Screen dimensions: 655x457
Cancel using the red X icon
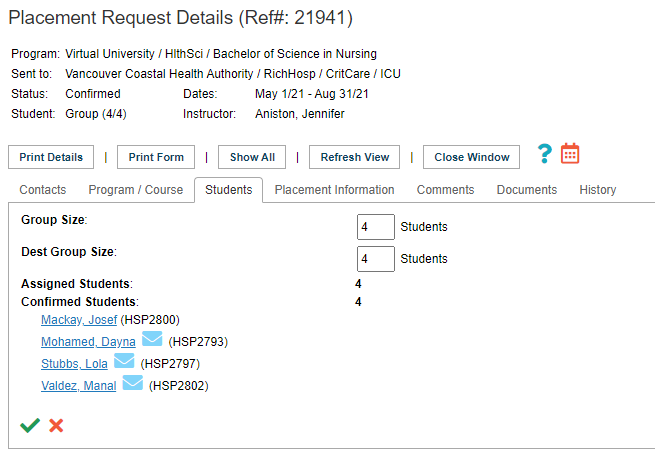56,425
